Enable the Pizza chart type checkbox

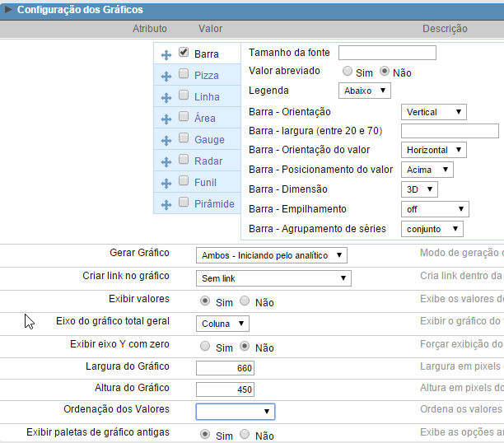184,74
